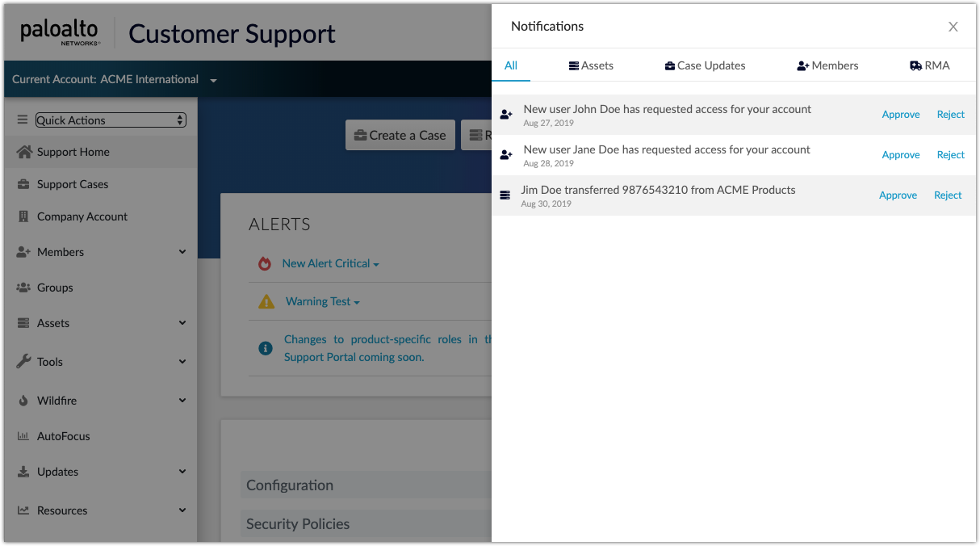Screen dimensions: 980x546
Task: Approve Jane Doe's access request
Action: click(901, 154)
